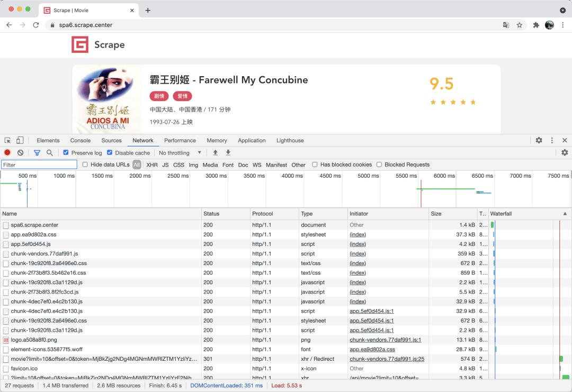Click the Filter text input field
Screen dimensions: 572x392
[39, 165]
